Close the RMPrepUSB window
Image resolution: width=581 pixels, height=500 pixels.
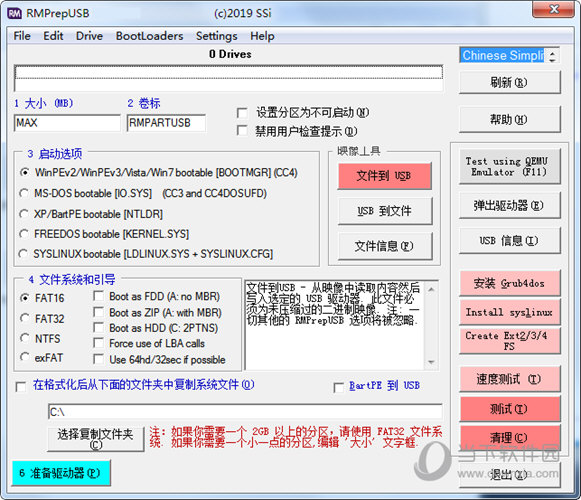click(554, 9)
